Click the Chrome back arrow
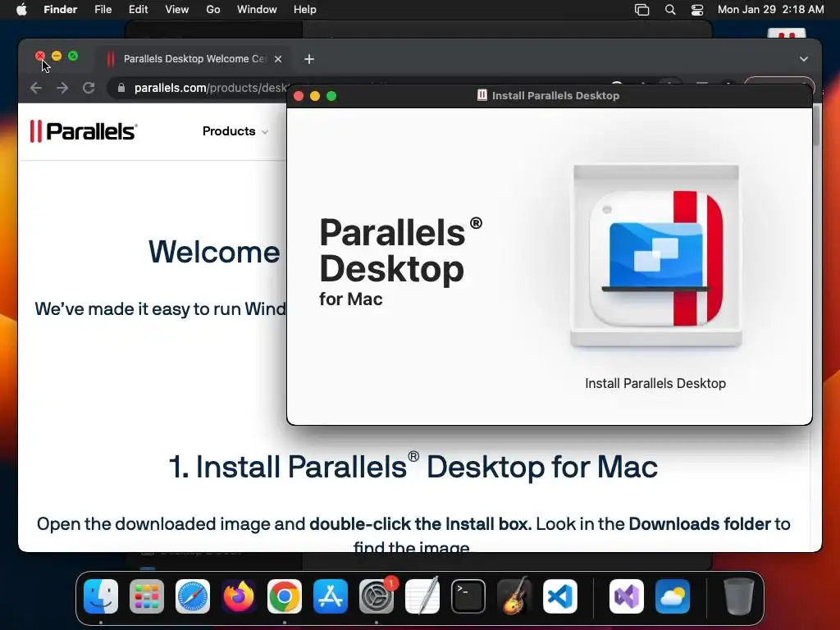840x630 pixels. click(36, 88)
